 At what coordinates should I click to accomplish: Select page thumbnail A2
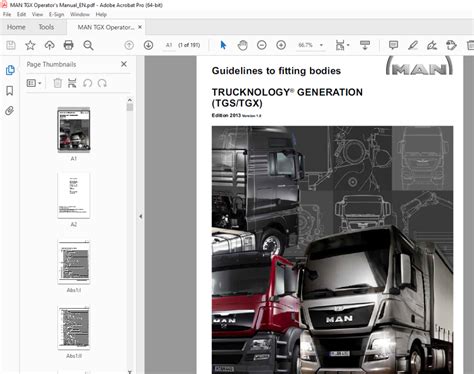tap(74, 195)
